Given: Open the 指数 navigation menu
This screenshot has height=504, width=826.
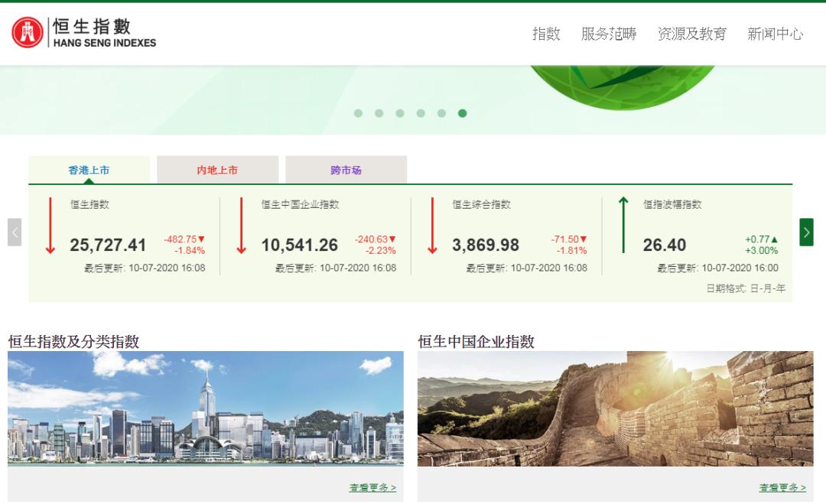Looking at the screenshot, I should 547,35.
